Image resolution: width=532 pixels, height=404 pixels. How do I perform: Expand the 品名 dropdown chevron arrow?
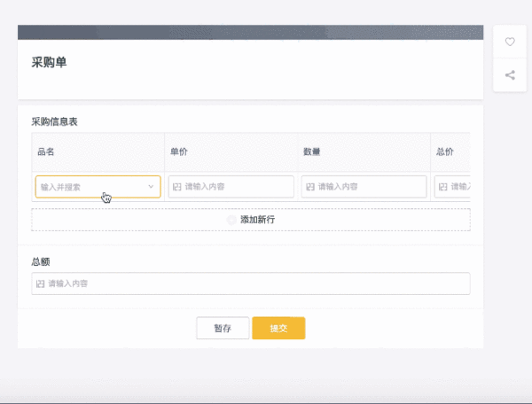tap(151, 187)
